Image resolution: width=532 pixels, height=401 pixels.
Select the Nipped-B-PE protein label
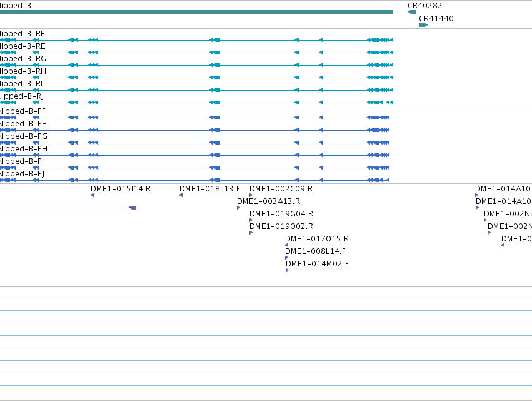(23, 124)
